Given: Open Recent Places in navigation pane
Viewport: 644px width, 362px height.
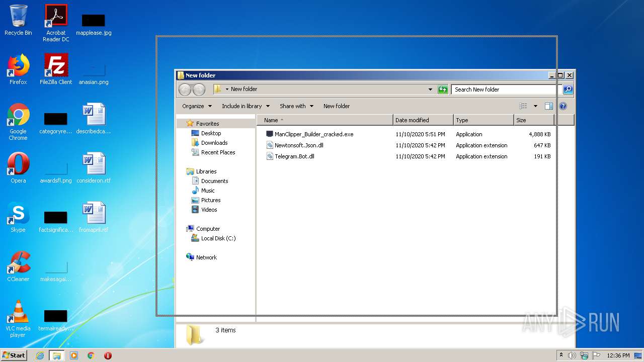Looking at the screenshot, I should tap(213, 152).
